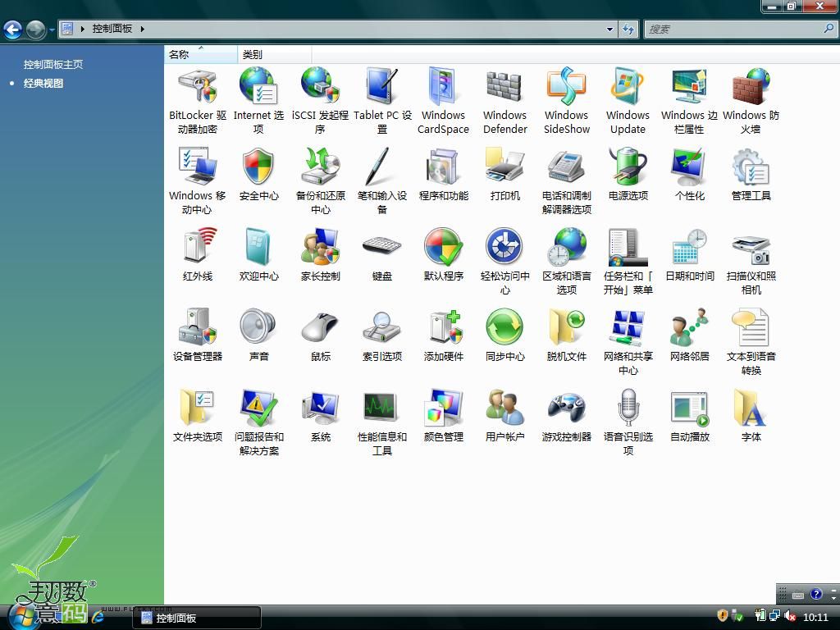This screenshot has height=630, width=840.
Task: Open Windows Update icon
Action: click(628, 85)
